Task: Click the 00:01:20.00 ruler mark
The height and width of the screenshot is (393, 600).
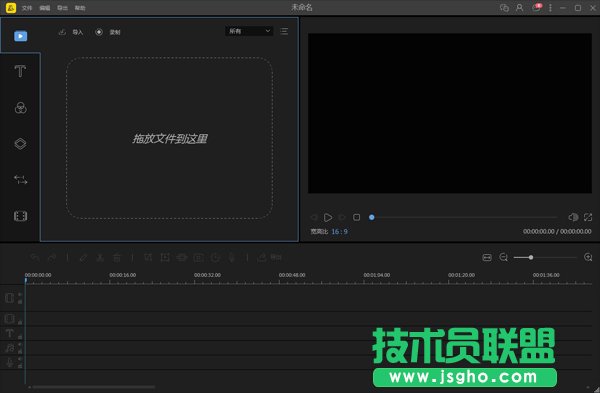Action: pos(461,275)
